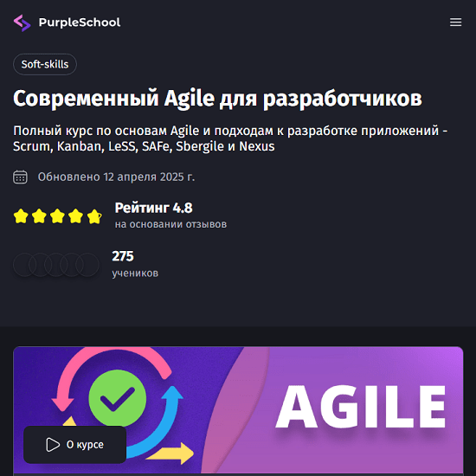Click the course title Современный Agile heading

click(x=217, y=99)
